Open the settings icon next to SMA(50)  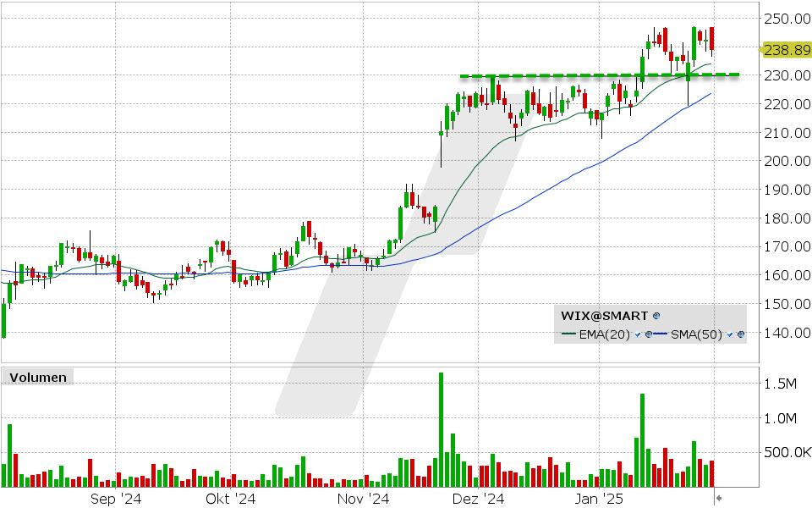(x=741, y=335)
